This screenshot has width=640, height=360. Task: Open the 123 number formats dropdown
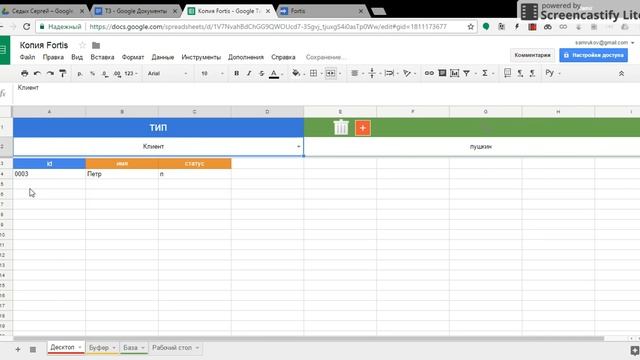pyautogui.click(x=131, y=73)
